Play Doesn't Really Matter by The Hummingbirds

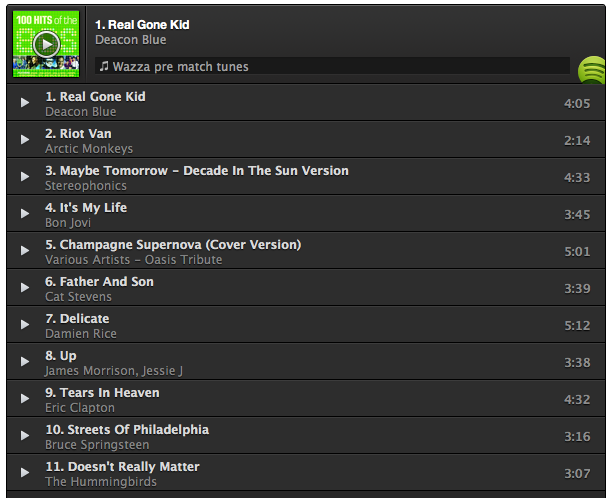[25, 474]
